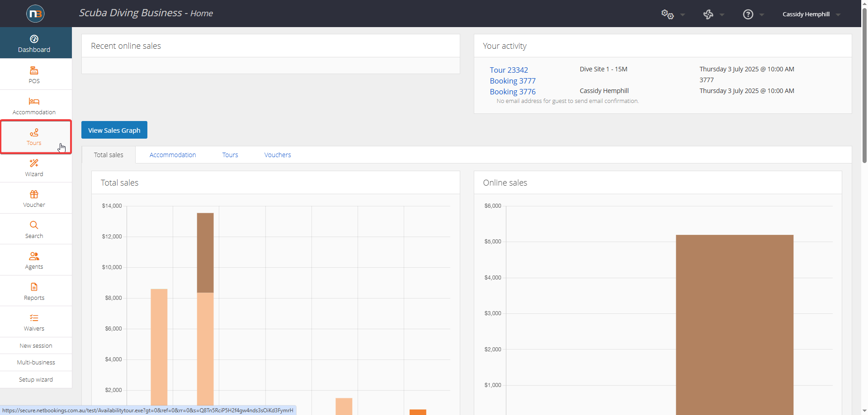Click the $14,000 axis label
Image resolution: width=868 pixels, height=415 pixels.
coord(112,206)
